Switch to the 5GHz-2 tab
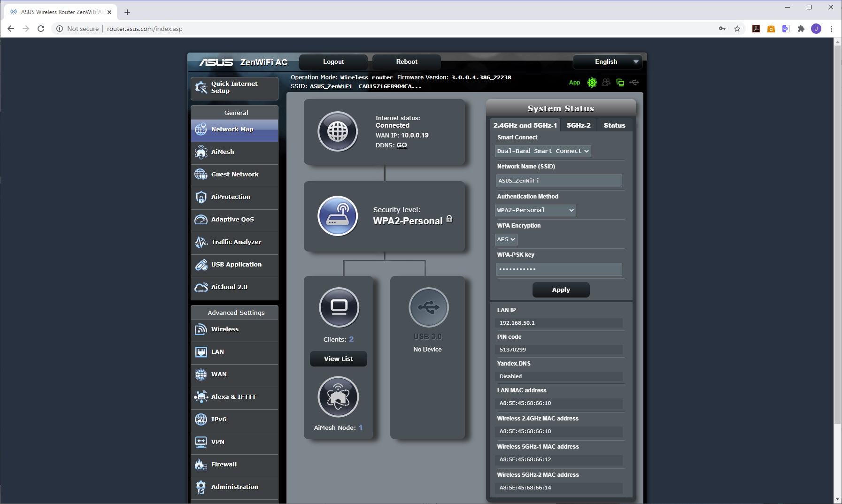Screen dimensions: 842x504 tap(578, 125)
